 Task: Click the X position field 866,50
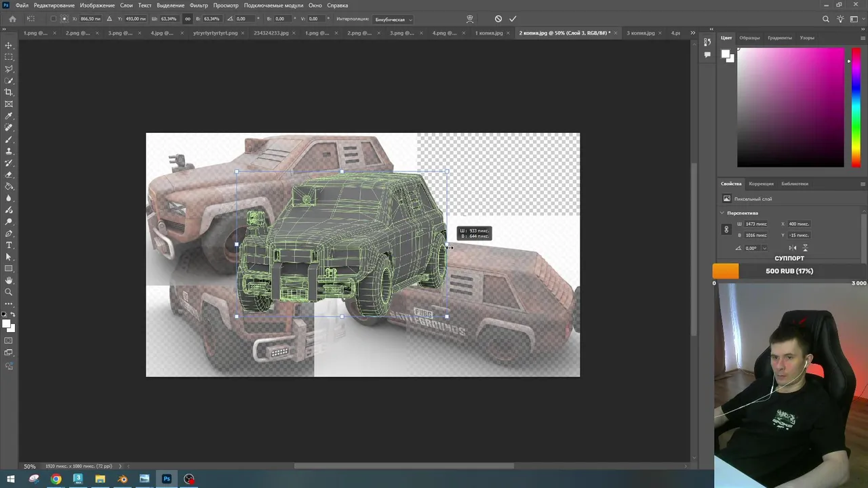[90, 19]
